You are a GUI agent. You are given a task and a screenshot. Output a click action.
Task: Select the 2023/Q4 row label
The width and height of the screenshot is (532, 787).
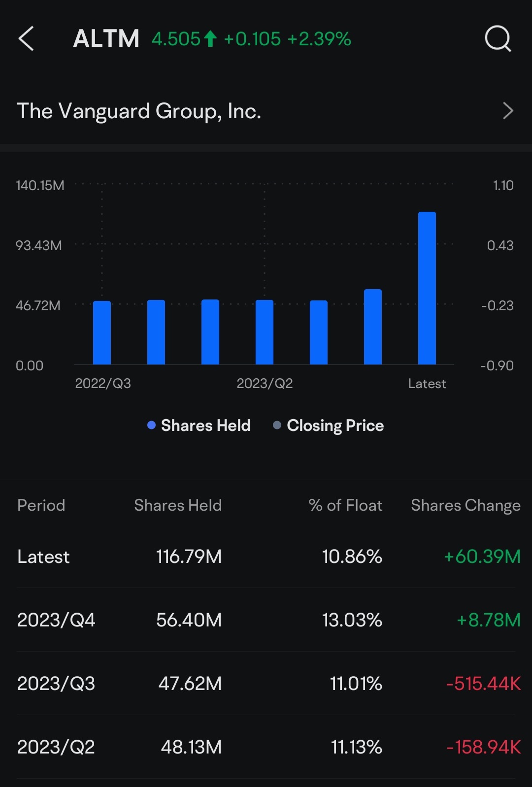click(x=56, y=620)
